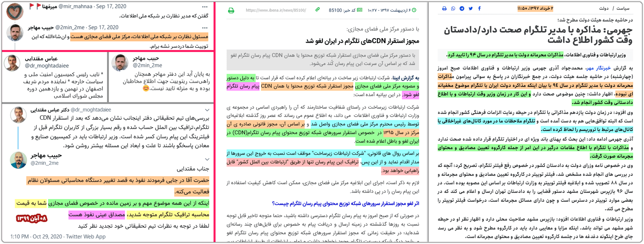644x244 pixels.
Task: Share the Mehr article via Telegram icon
Action: (x=462, y=8)
